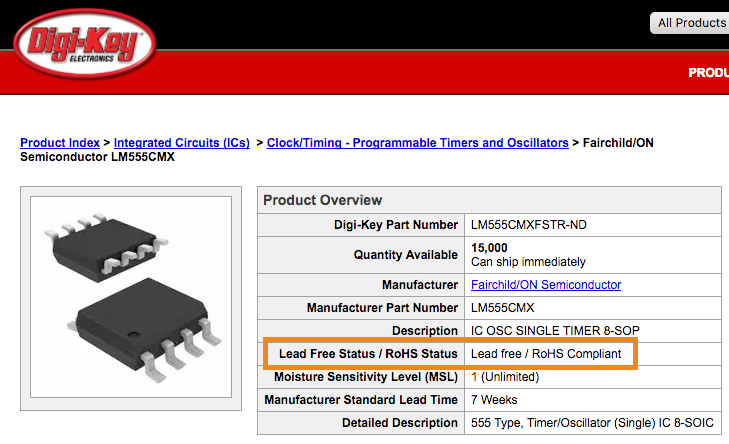
Task: Click the Lead Free Status / RoHS Status label
Action: [x=368, y=354]
